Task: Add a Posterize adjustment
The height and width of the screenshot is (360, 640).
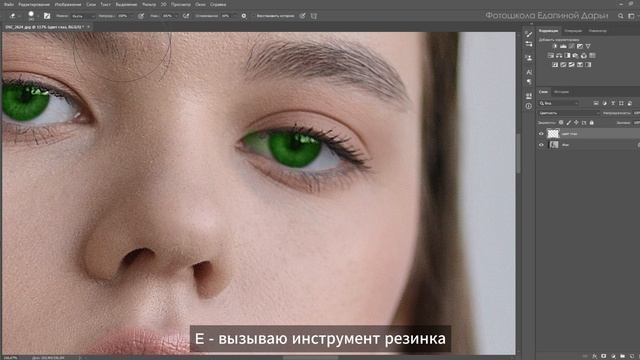Action: (563, 64)
